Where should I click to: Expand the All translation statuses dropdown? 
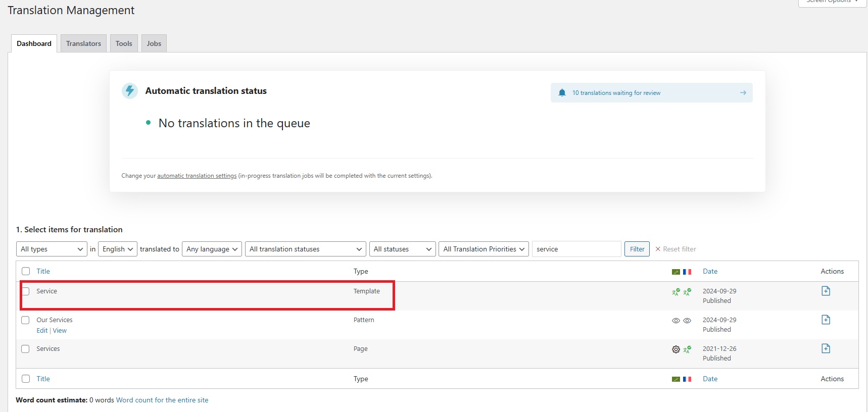pos(305,249)
